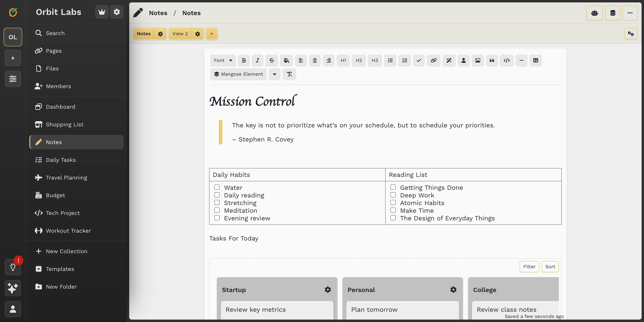Open workspace settings gear next to Orbit Labs
Screen dimensions: 644x322
coord(117,12)
